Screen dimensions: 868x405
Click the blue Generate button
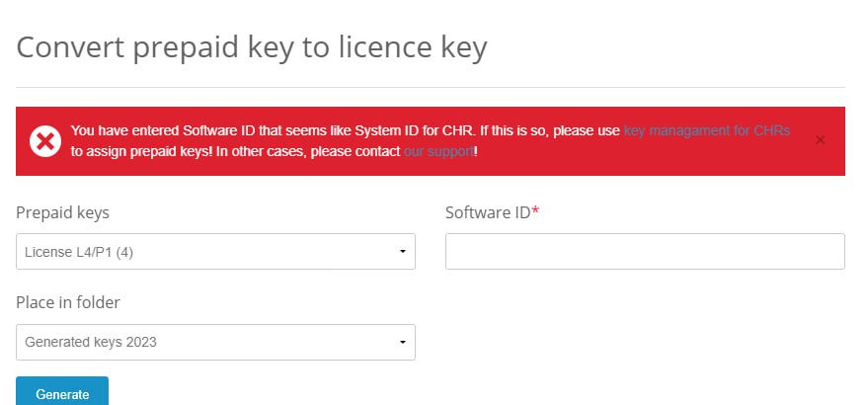point(62,392)
